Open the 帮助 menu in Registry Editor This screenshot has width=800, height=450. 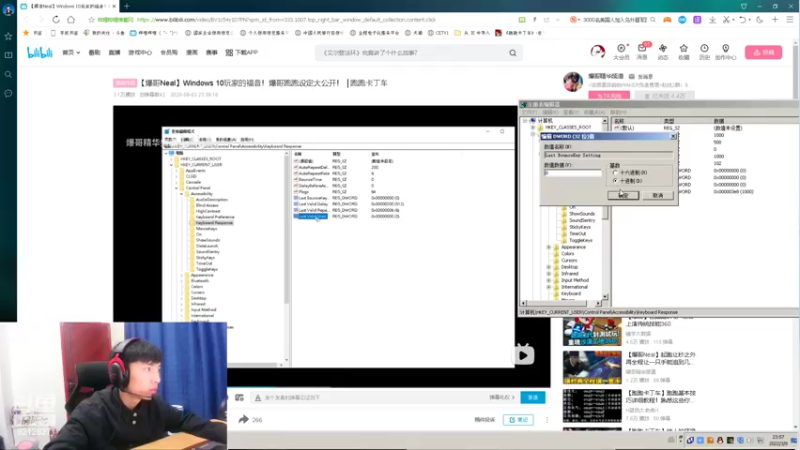click(618, 112)
